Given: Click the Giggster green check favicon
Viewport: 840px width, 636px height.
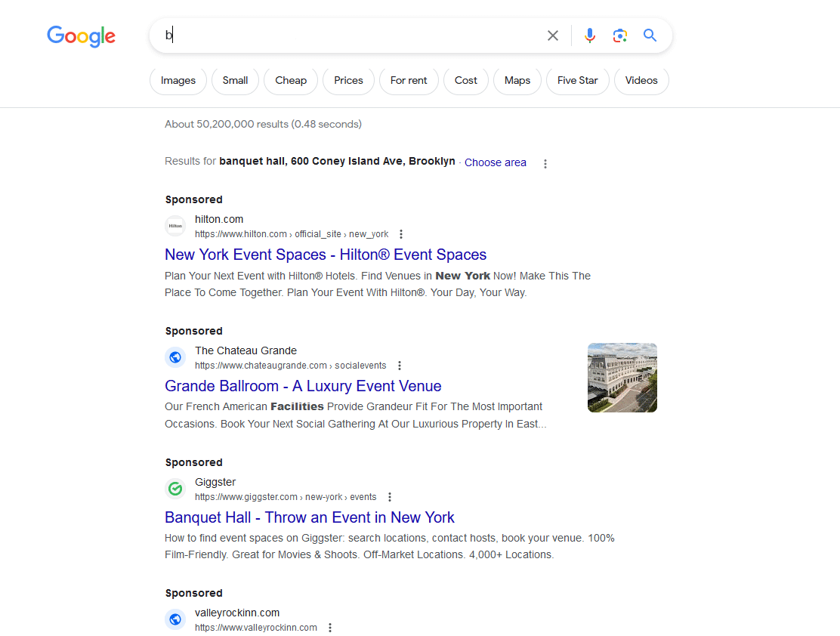Looking at the screenshot, I should (x=175, y=489).
